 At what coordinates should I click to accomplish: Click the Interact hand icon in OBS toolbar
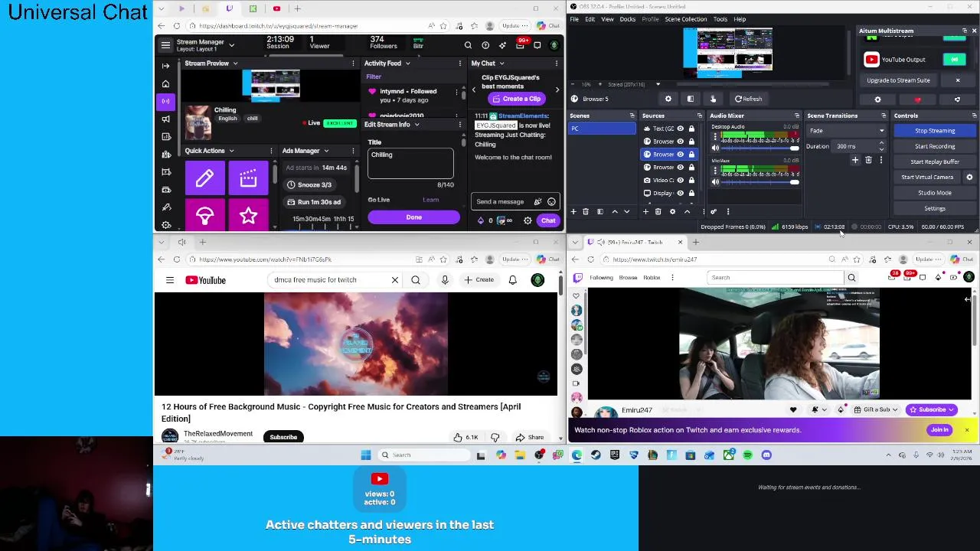pyautogui.click(x=713, y=99)
